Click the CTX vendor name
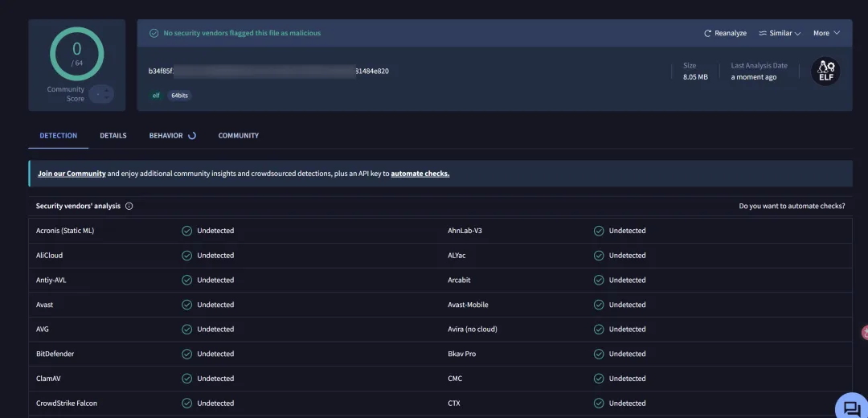 point(454,403)
